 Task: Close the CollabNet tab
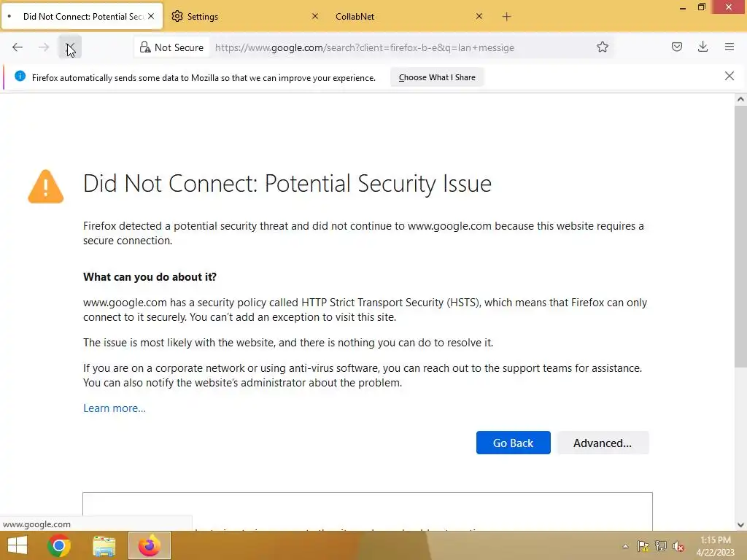pos(479,16)
